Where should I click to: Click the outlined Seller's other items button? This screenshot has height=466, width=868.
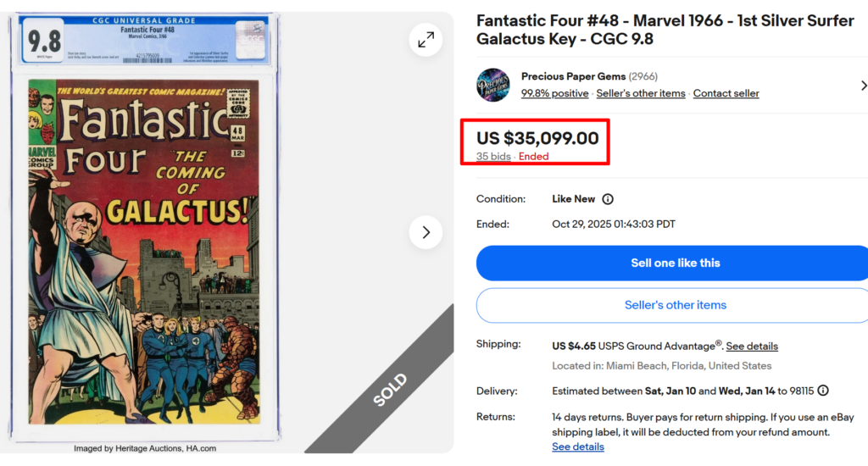[675, 305]
